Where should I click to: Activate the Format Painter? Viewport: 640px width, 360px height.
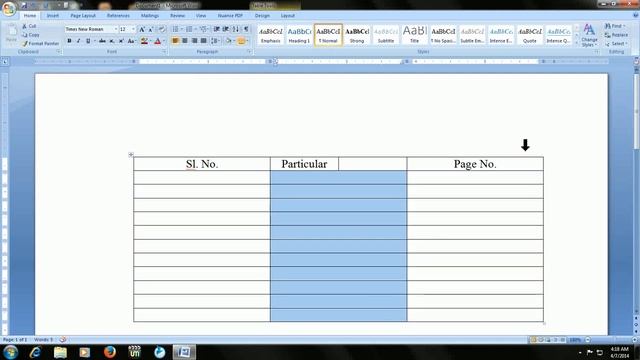tap(40, 43)
